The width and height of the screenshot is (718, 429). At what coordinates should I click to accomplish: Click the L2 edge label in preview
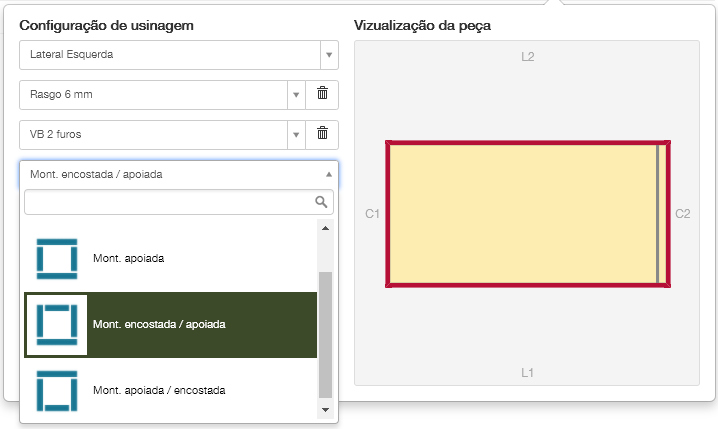tap(528, 57)
